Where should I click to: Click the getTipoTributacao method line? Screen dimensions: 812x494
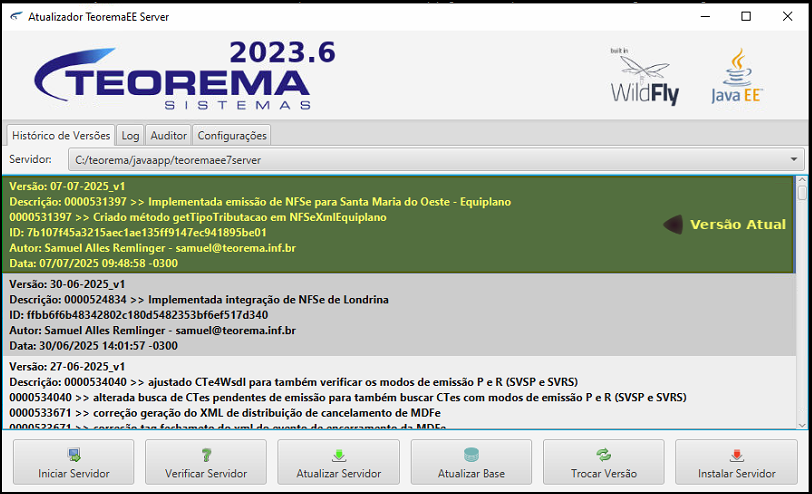[198, 217]
